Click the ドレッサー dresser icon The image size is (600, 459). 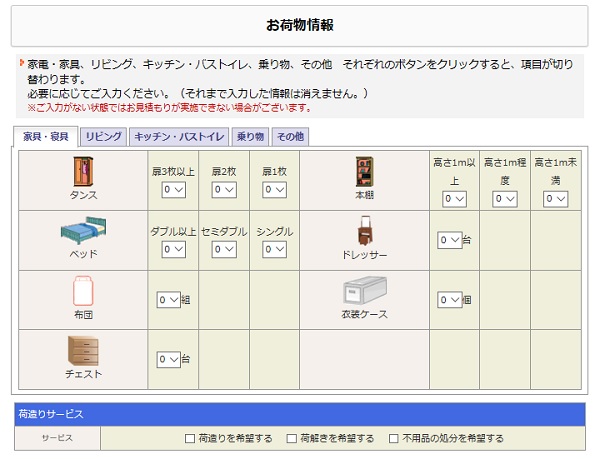(x=364, y=231)
